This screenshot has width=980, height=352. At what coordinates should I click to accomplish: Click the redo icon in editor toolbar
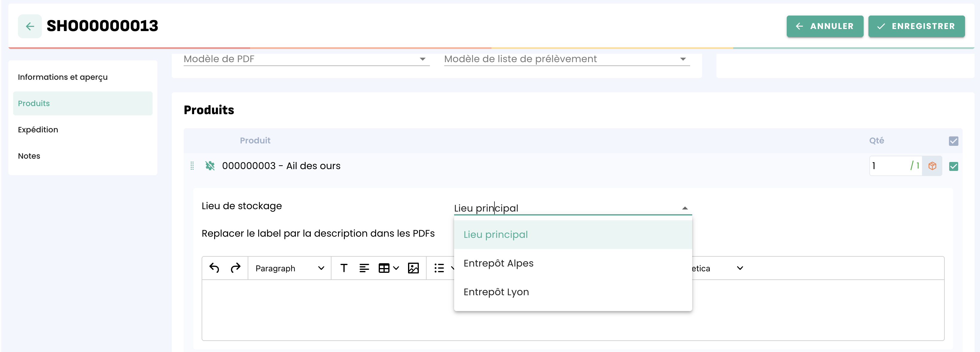(x=235, y=268)
